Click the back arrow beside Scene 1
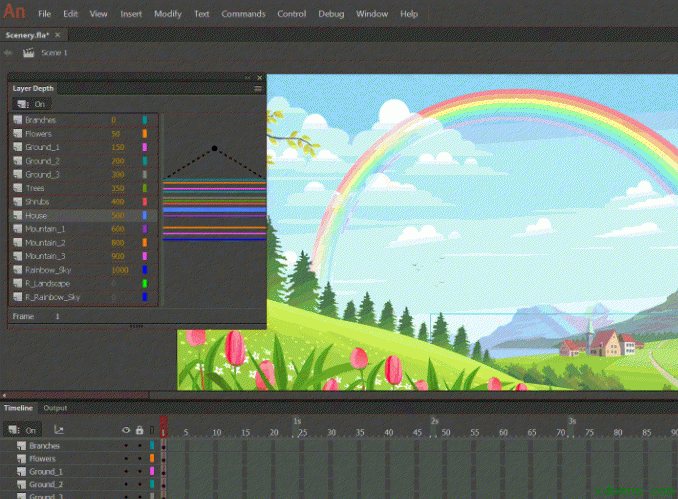The width and height of the screenshot is (678, 499). point(8,53)
